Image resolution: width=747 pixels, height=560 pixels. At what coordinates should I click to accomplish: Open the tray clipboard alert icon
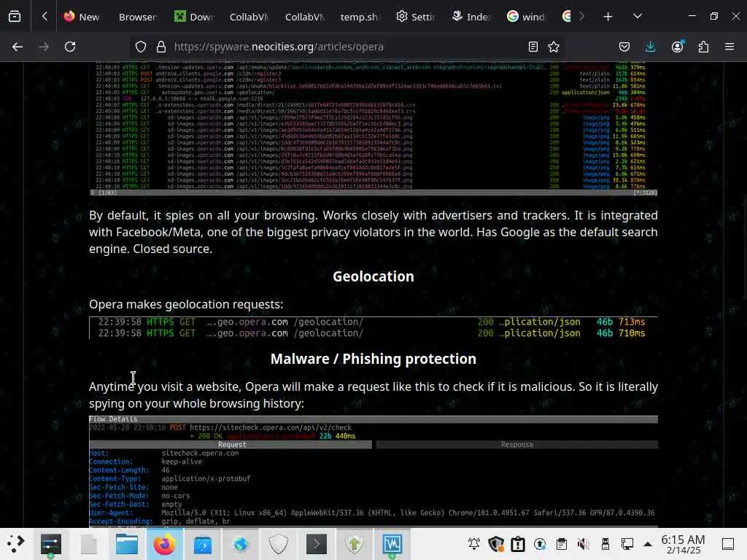[518, 544]
